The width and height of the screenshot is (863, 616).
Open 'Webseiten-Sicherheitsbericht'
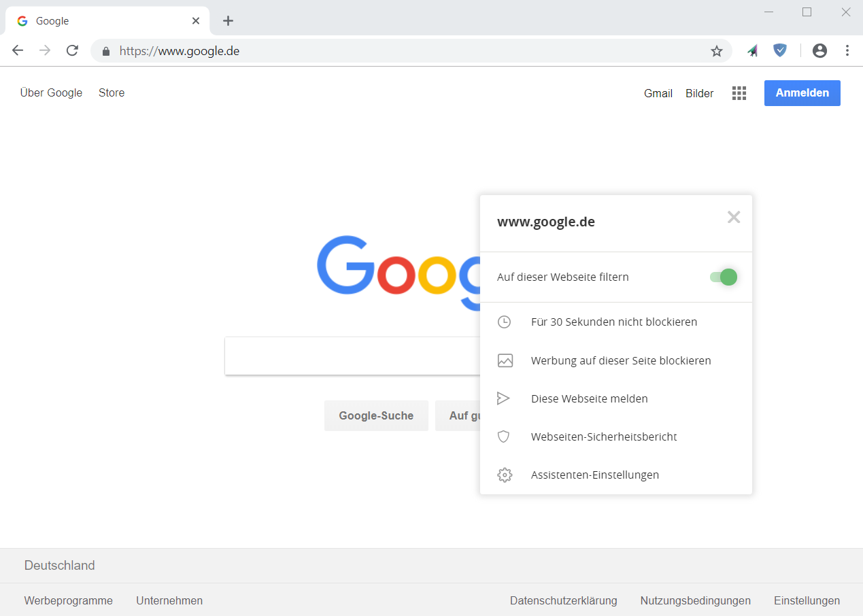604,437
